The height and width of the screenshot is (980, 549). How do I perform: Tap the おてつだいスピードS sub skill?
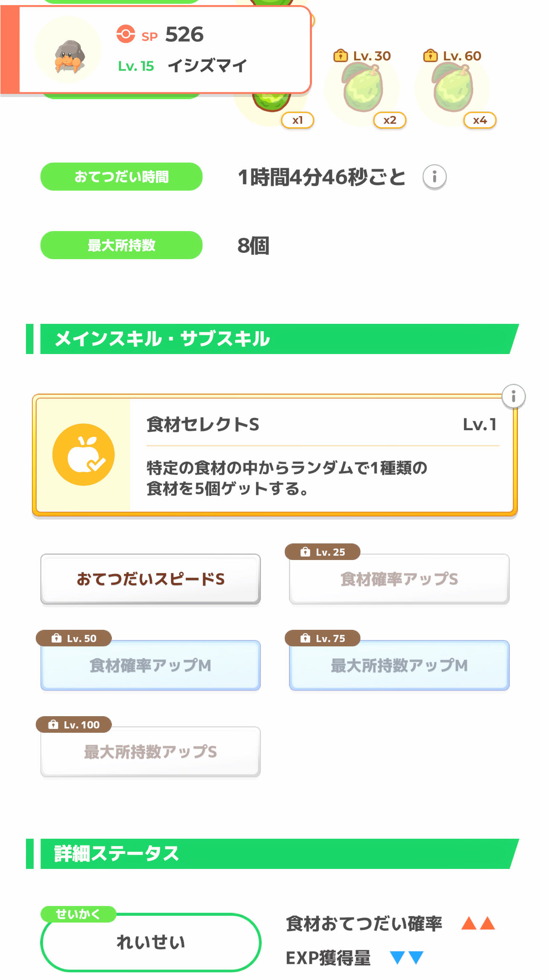(x=151, y=579)
